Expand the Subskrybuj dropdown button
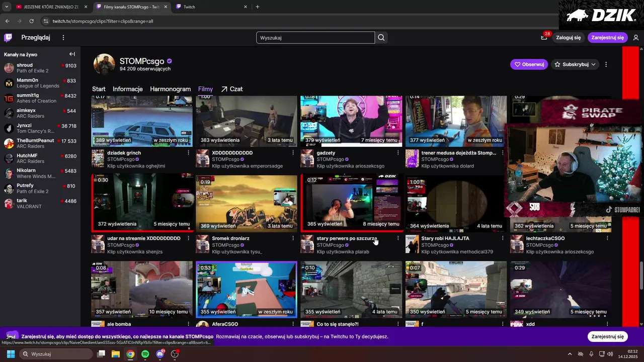The image size is (644, 362). (x=594, y=64)
